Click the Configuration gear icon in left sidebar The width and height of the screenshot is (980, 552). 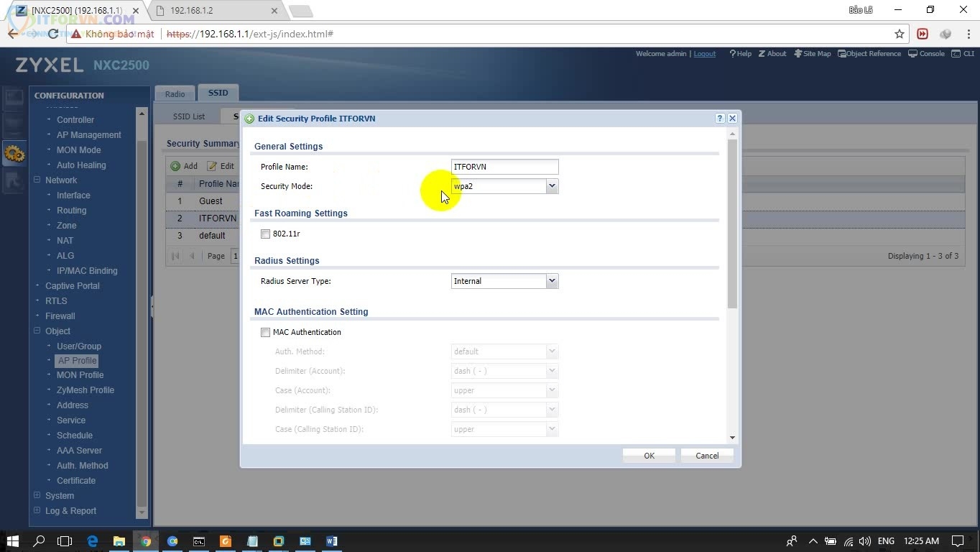click(14, 152)
